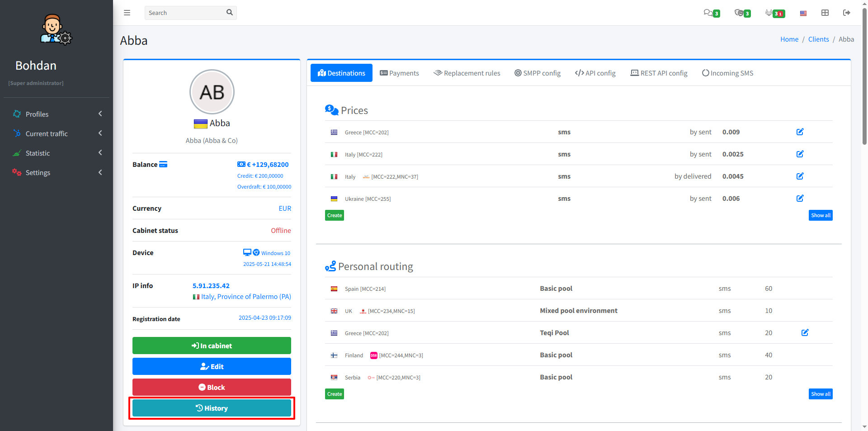The image size is (868, 431).
Task: Open the SMPP config tab
Action: click(x=537, y=73)
